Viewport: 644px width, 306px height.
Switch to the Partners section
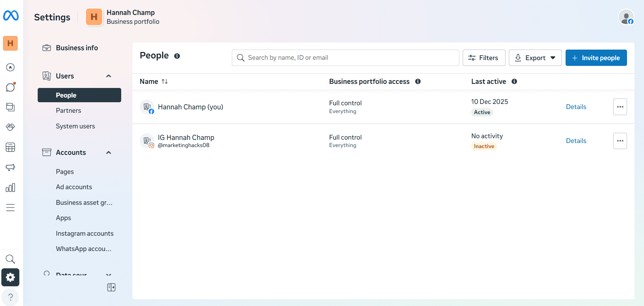click(x=68, y=110)
